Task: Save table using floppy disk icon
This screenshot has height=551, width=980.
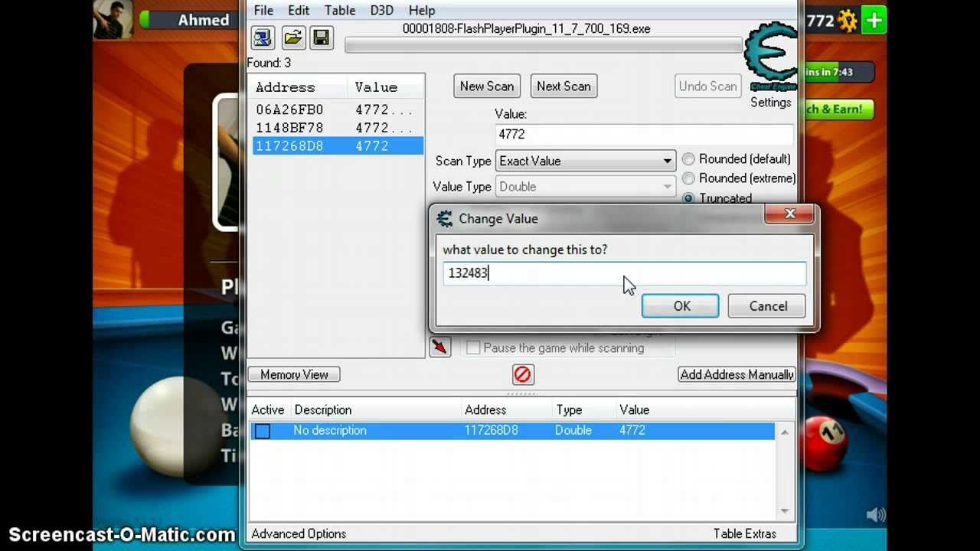Action: [x=322, y=37]
